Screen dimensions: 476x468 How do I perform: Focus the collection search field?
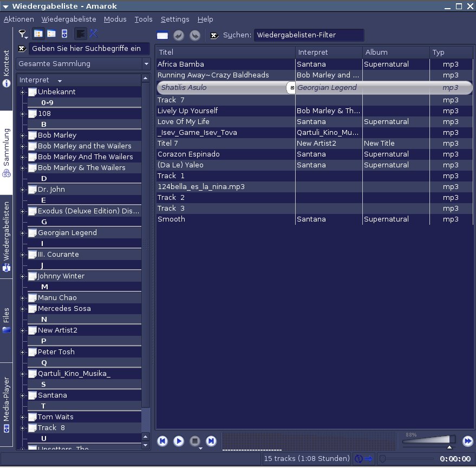tap(89, 49)
